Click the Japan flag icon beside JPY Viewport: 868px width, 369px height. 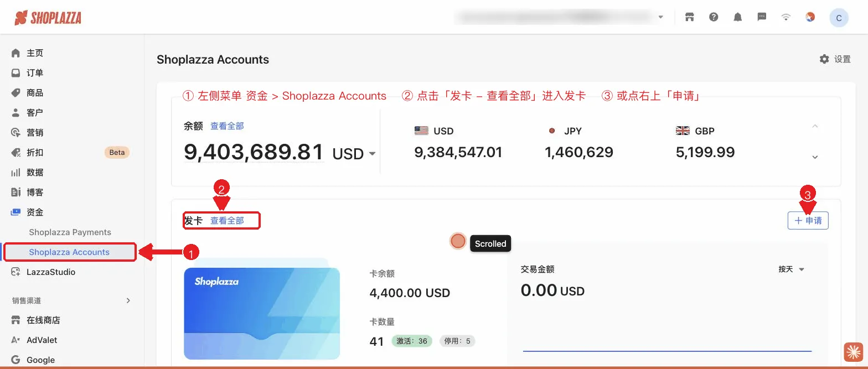pyautogui.click(x=552, y=131)
